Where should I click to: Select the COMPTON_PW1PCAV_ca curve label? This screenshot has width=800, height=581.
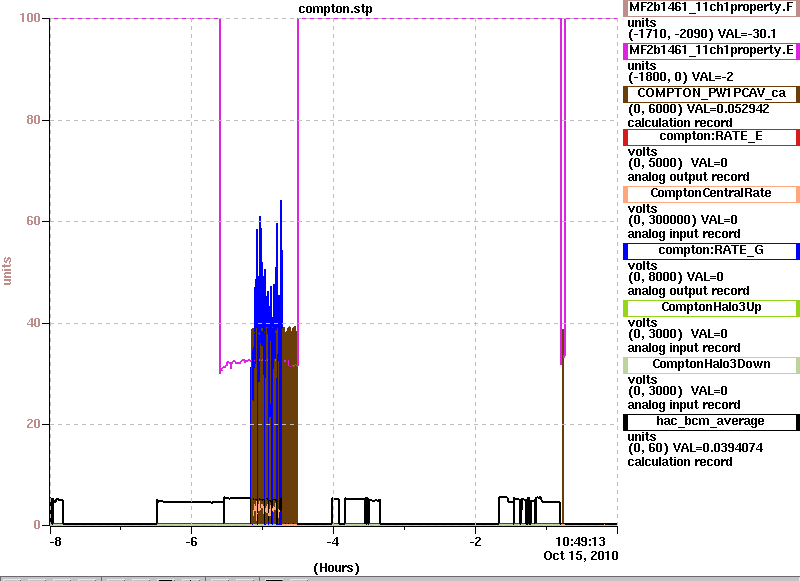[711, 93]
